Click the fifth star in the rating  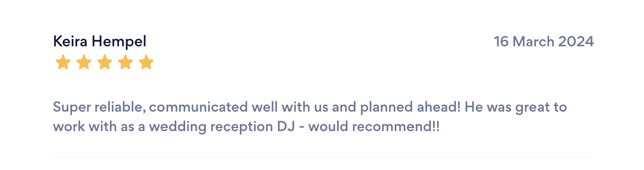click(x=146, y=62)
